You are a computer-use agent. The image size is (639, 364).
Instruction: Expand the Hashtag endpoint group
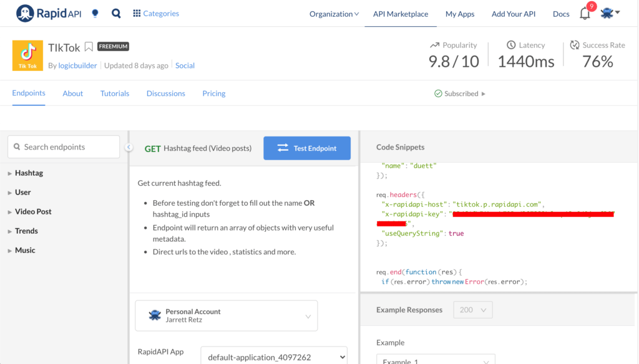coord(29,173)
